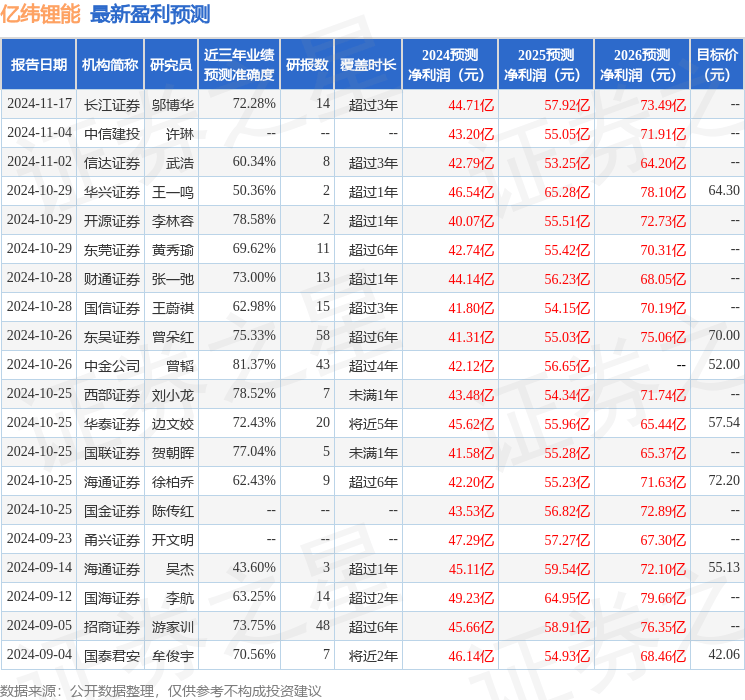Click the 报告日期 column header
This screenshot has width=745, height=700.
click(38, 65)
